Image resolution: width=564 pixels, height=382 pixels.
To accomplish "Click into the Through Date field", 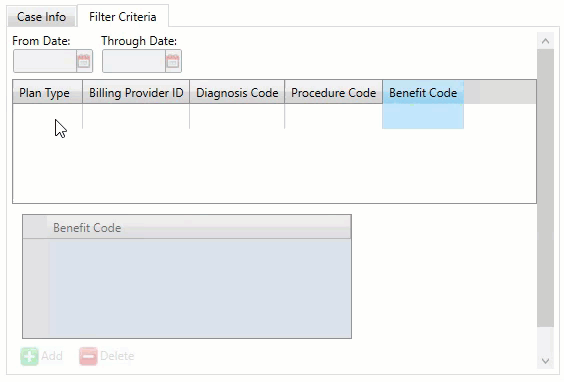I will 134,61.
